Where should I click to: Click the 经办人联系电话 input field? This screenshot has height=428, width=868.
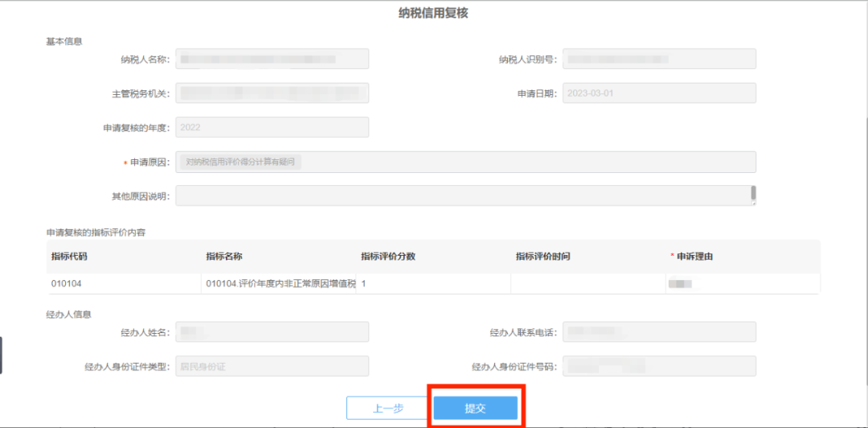pyautogui.click(x=659, y=332)
